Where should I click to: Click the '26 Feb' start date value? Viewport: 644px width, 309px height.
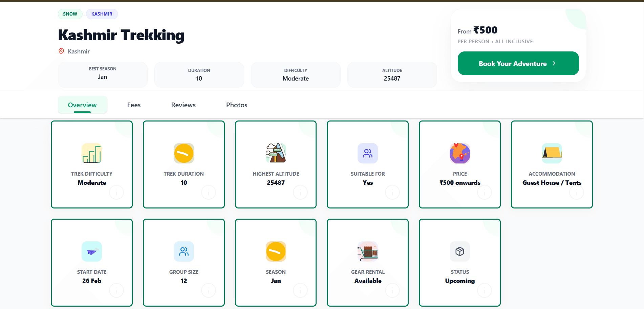click(x=92, y=281)
